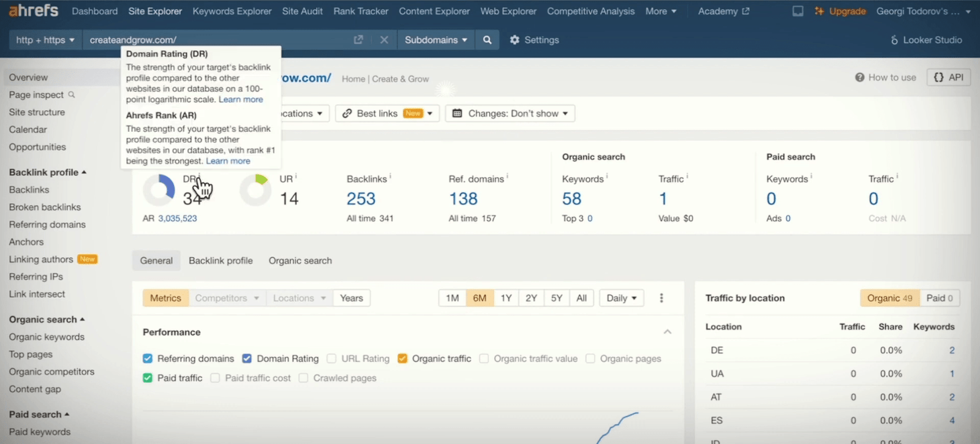This screenshot has width=980, height=444.
Task: Click the ahrefs logo
Action: pos(34,10)
